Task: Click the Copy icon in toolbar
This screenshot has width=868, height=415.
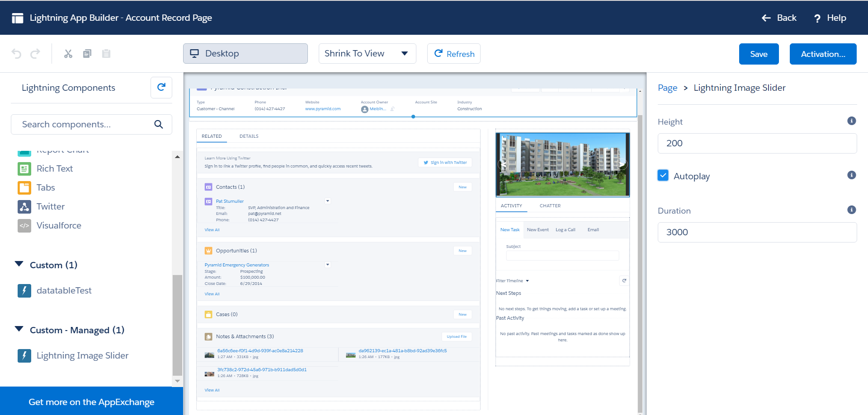Action: (x=87, y=54)
